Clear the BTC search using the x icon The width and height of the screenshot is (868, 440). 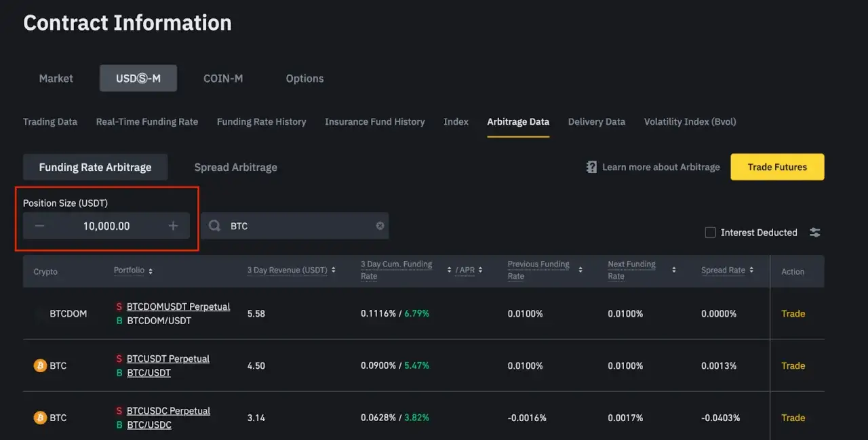(x=380, y=226)
